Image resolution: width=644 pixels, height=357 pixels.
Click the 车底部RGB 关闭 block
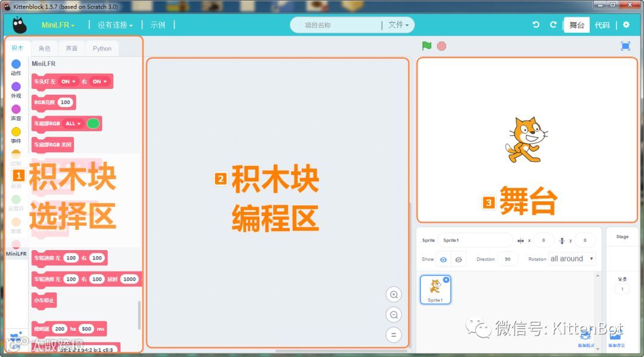coord(52,145)
